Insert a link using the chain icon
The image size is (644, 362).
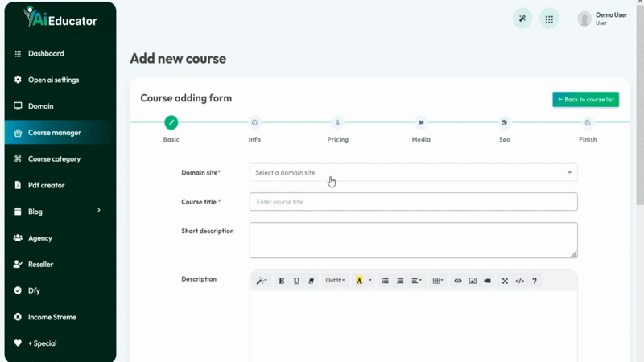coord(458,281)
